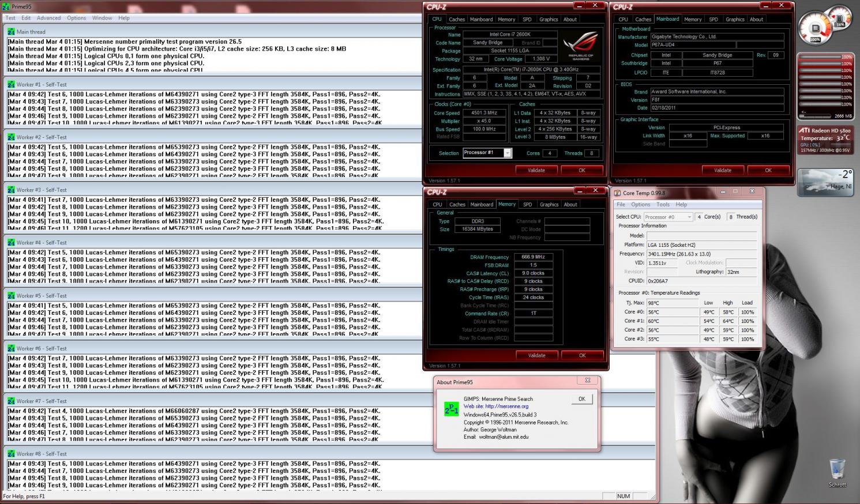
Task: Click the VID 1.3511v field in Core Temp
Action: (x=662, y=263)
